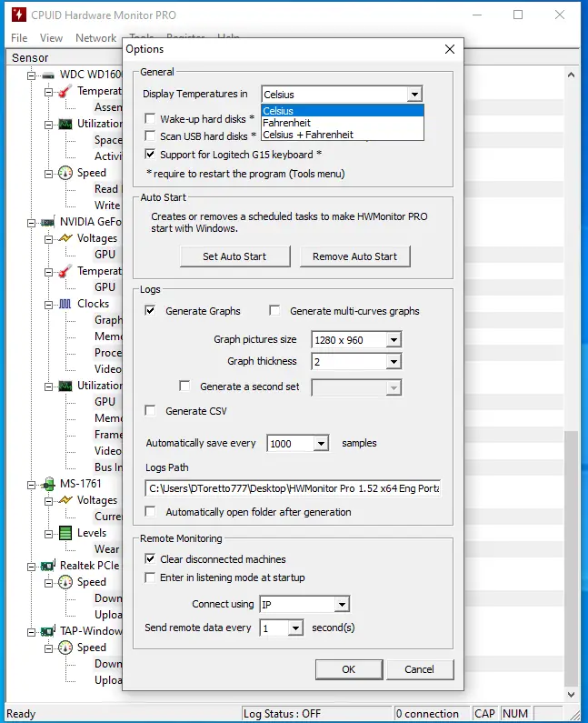Click the scrollbar up arrow in sensor list
588x723 pixels.
(x=571, y=75)
